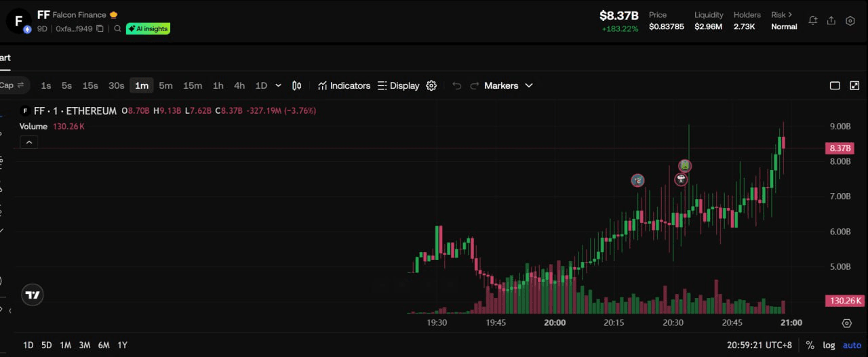This screenshot has height=357, width=868.
Task: Click the 9D token age label
Action: point(42,29)
